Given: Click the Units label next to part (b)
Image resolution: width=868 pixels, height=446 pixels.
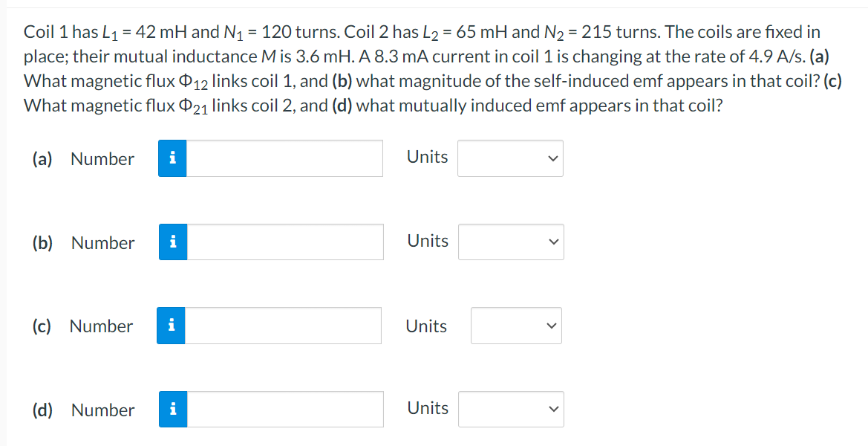Looking at the screenshot, I should point(427,241).
